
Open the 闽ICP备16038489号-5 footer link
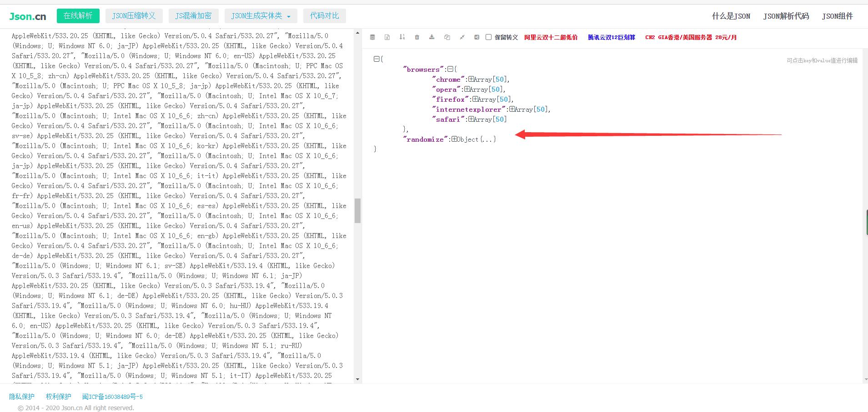(x=112, y=397)
